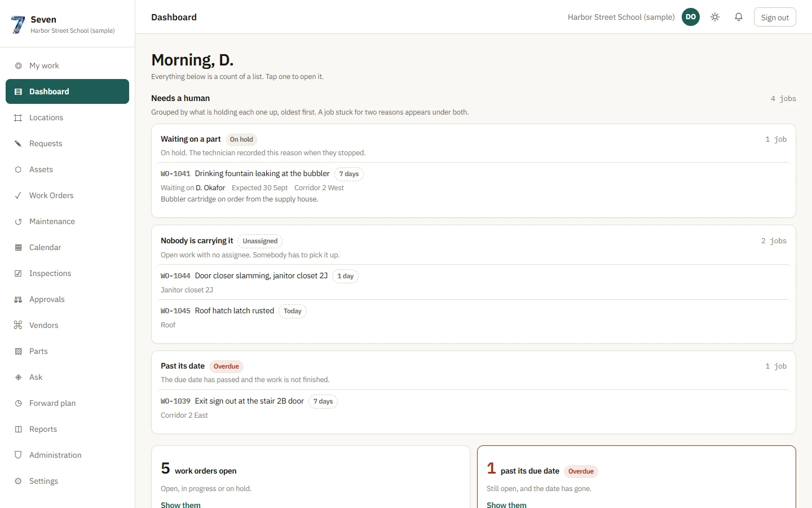Click the Expected 30 Sept text
The height and width of the screenshot is (508, 812).
(x=259, y=188)
